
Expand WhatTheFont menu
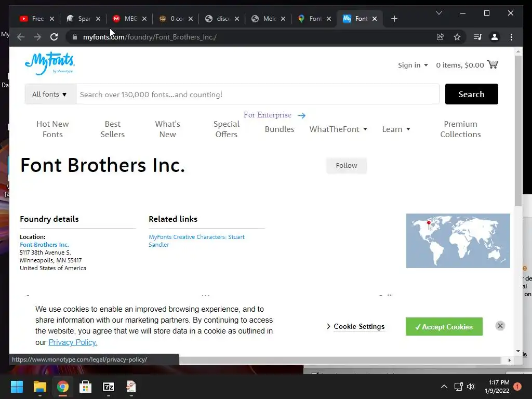pyautogui.click(x=338, y=129)
